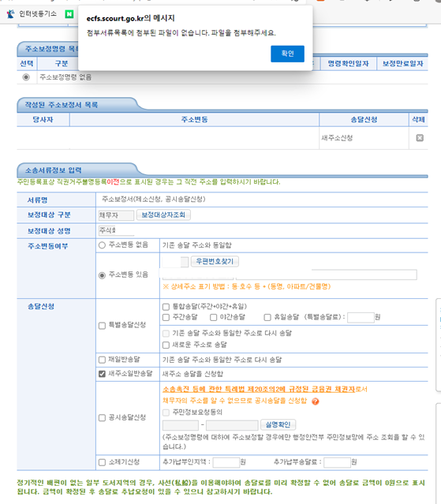Check the 휴일송달 checkbox
The width and height of the screenshot is (441, 504).
pyautogui.click(x=267, y=318)
